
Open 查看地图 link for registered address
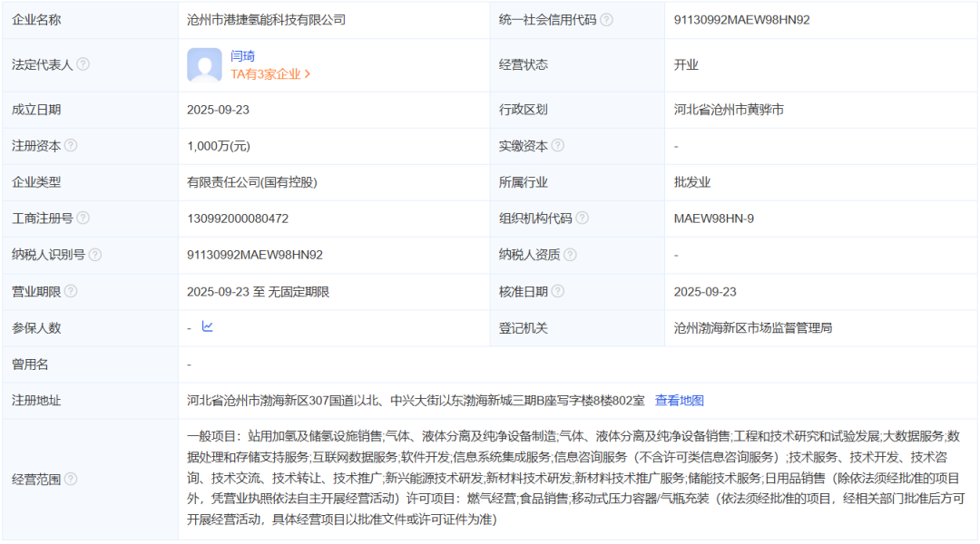click(x=679, y=401)
